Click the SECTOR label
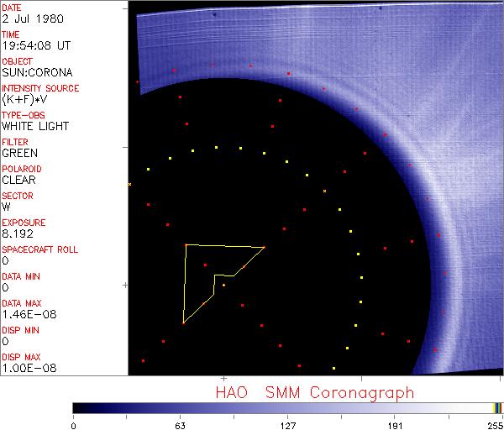 point(18,196)
